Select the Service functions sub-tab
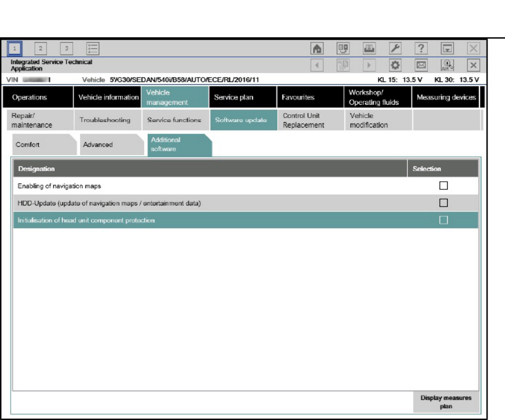This screenshot has width=505, height=420. click(x=176, y=120)
